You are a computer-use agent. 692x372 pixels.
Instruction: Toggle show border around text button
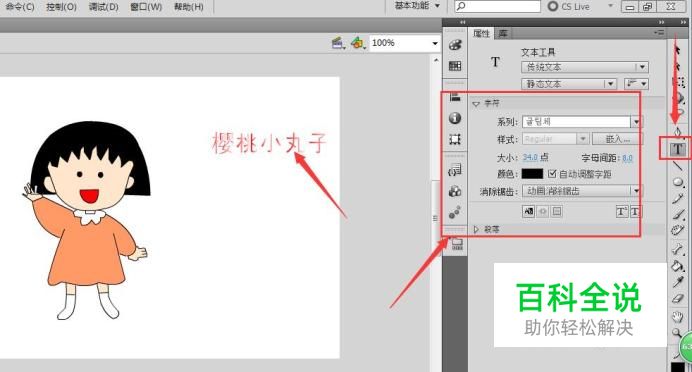[x=557, y=211]
